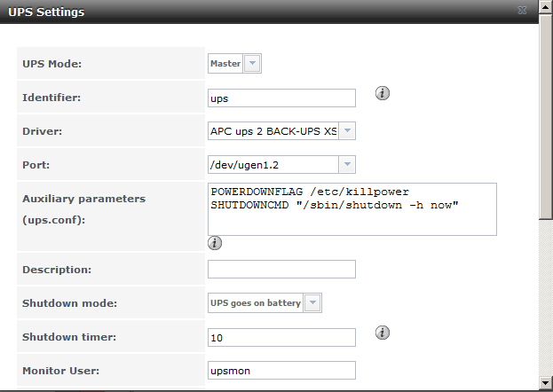Click the scrollbar down arrow

tap(545, 382)
